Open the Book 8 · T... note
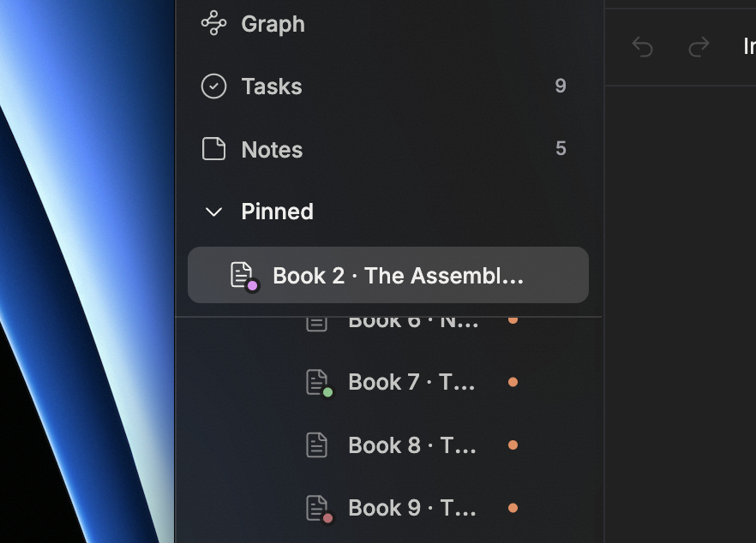756x543 pixels. pyautogui.click(x=412, y=445)
